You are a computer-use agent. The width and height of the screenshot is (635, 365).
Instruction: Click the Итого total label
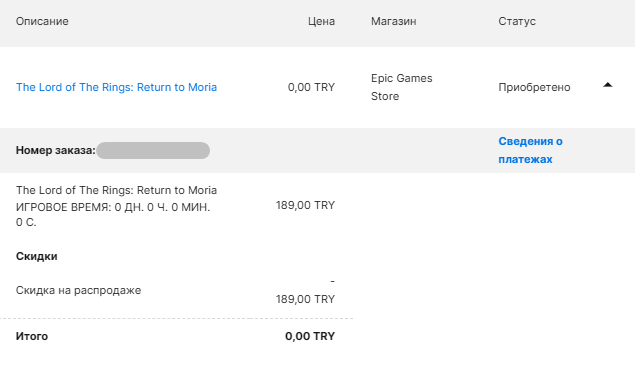32,336
